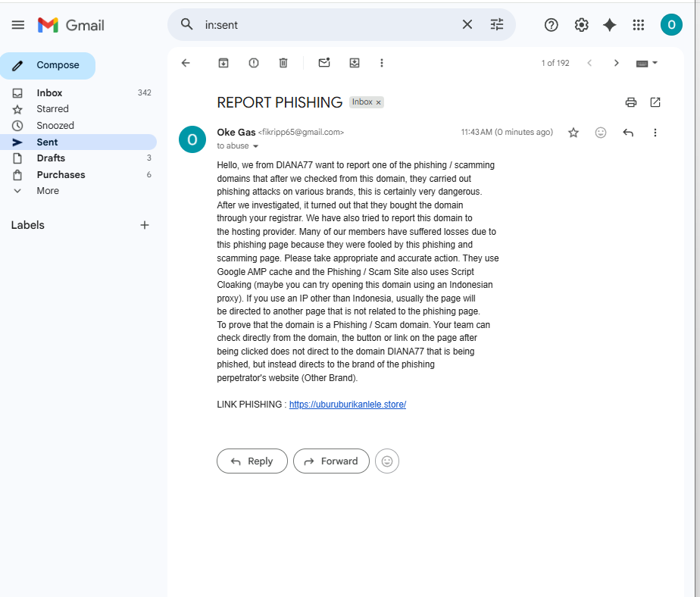Image resolution: width=700 pixels, height=597 pixels.
Task: Delete this email with trash icon
Action: pos(283,63)
